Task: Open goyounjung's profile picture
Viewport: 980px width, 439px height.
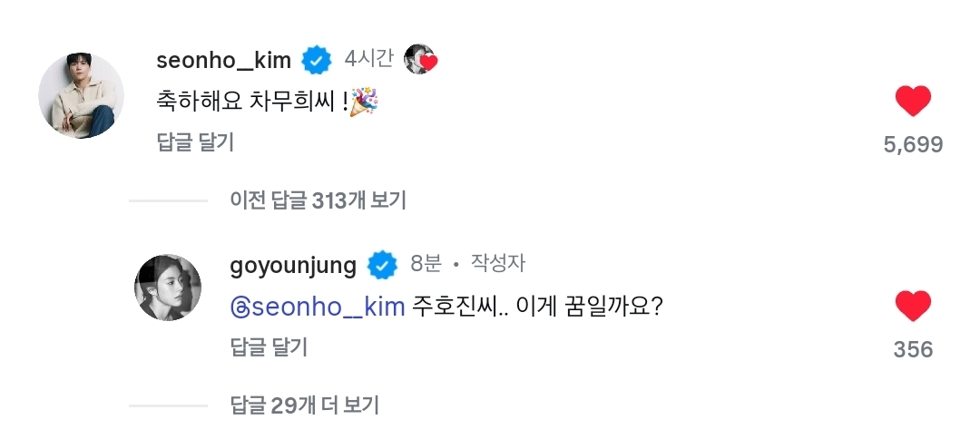Action: pos(168,288)
